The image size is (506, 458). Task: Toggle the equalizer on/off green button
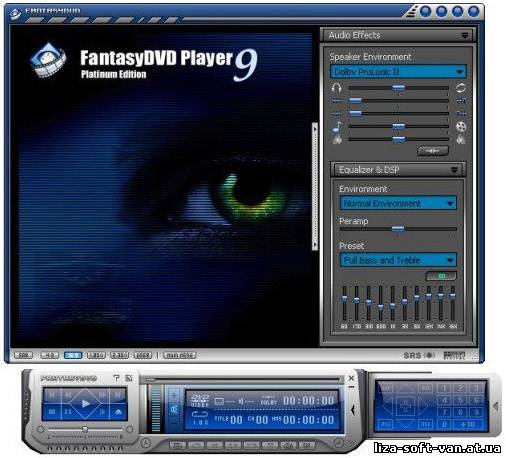tap(441, 276)
